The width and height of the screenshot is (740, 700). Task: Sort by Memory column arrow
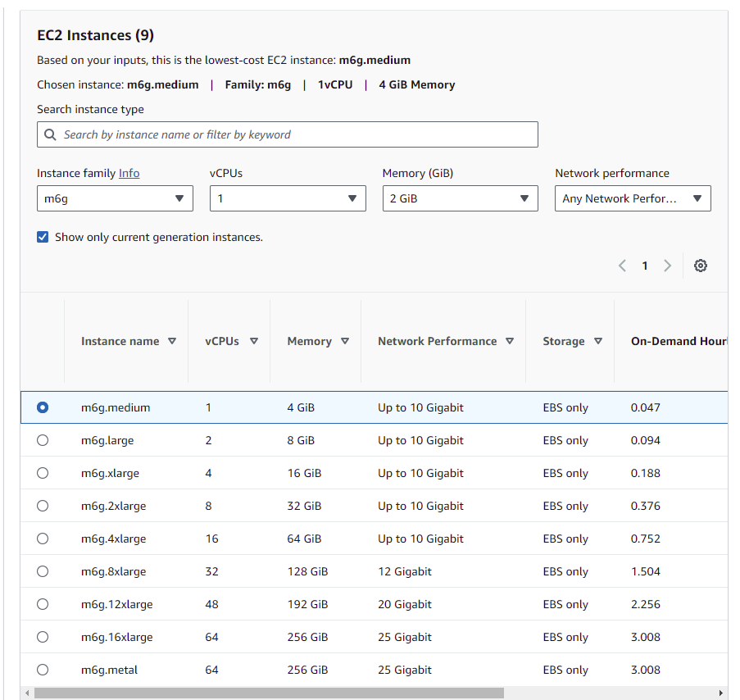point(345,342)
